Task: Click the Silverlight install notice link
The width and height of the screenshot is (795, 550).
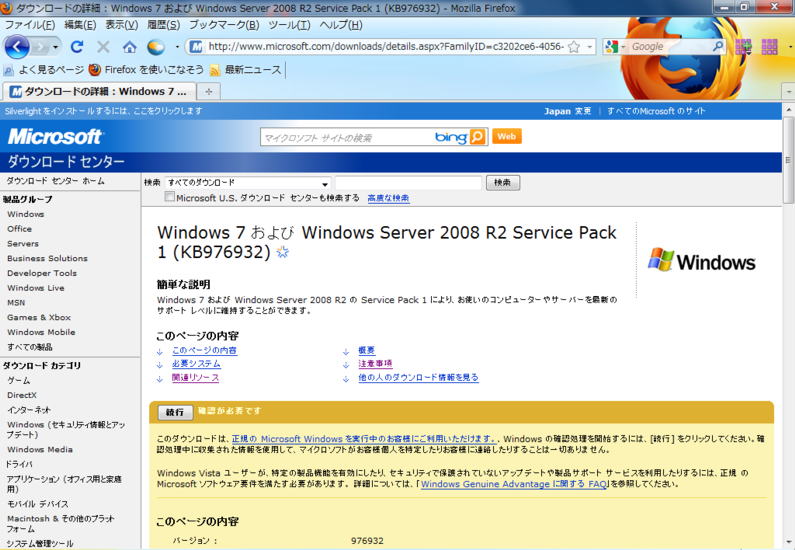Action: pos(103,111)
